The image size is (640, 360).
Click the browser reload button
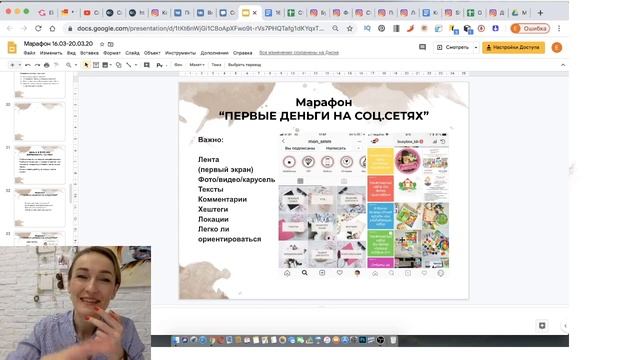[38, 29]
